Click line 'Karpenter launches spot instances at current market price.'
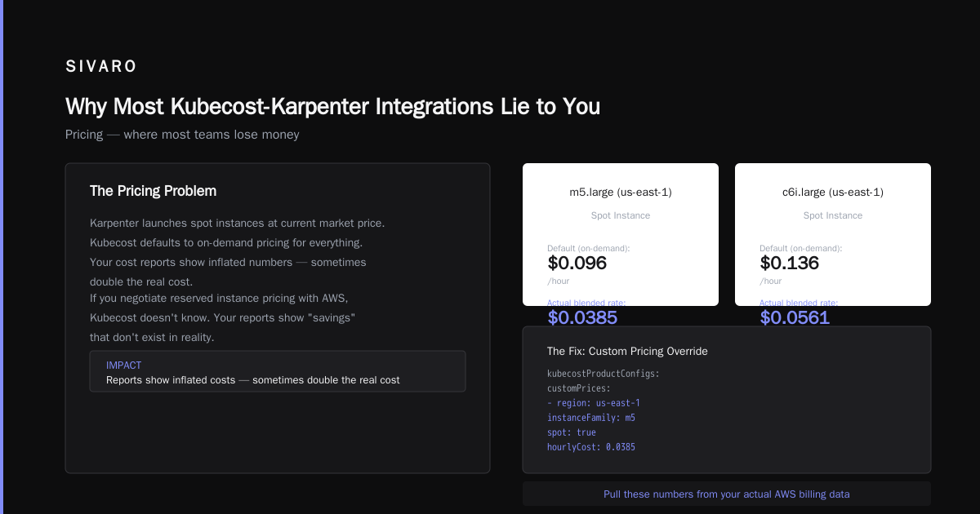 [237, 223]
